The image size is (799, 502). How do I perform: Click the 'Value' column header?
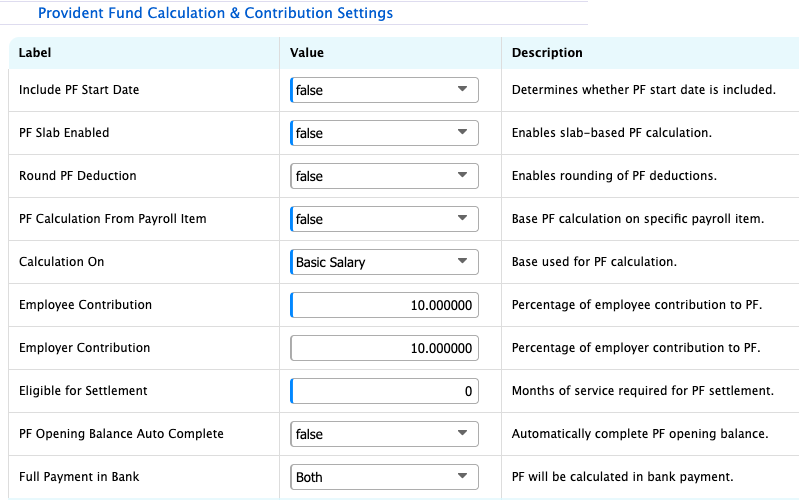[307, 53]
